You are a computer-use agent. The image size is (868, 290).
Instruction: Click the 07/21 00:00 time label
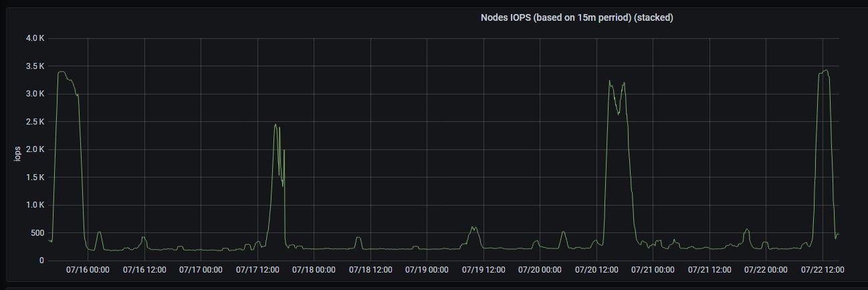point(653,270)
